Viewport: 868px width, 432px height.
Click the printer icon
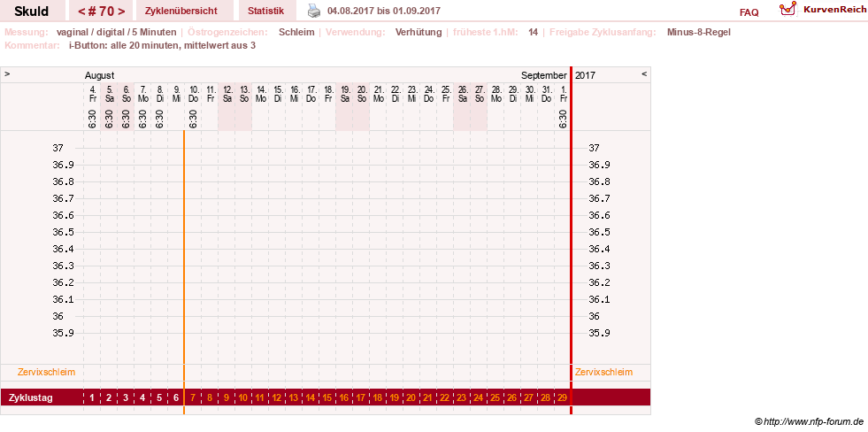point(314,11)
